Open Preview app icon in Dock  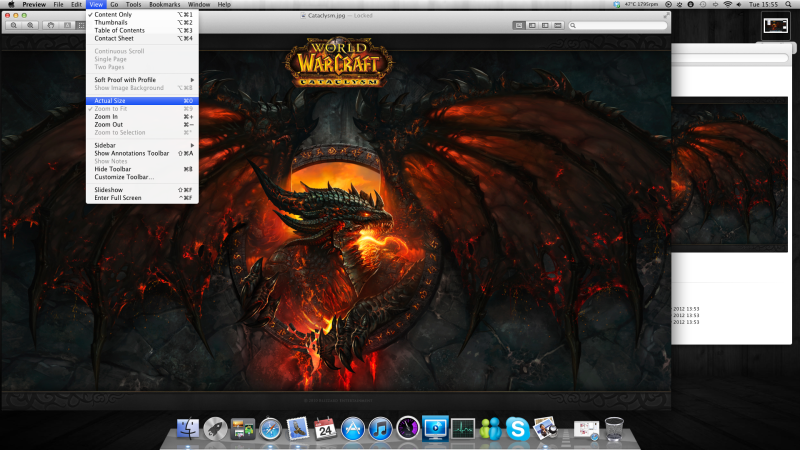(x=545, y=428)
